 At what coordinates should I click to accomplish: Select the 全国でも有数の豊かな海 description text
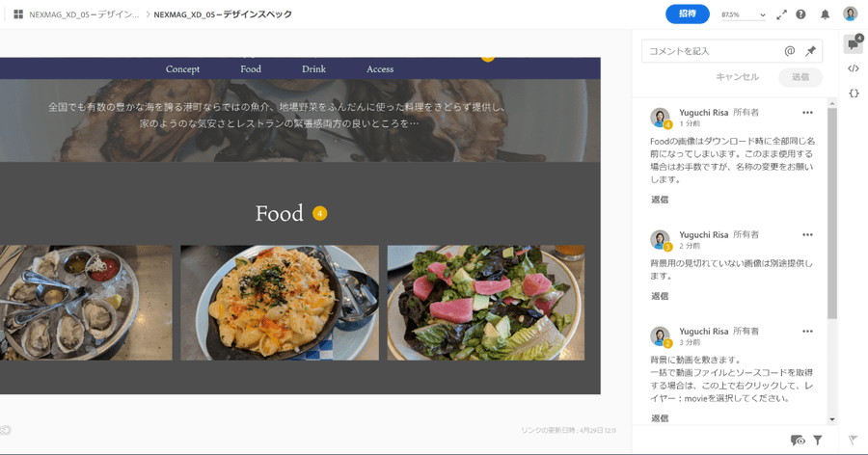pos(277,115)
